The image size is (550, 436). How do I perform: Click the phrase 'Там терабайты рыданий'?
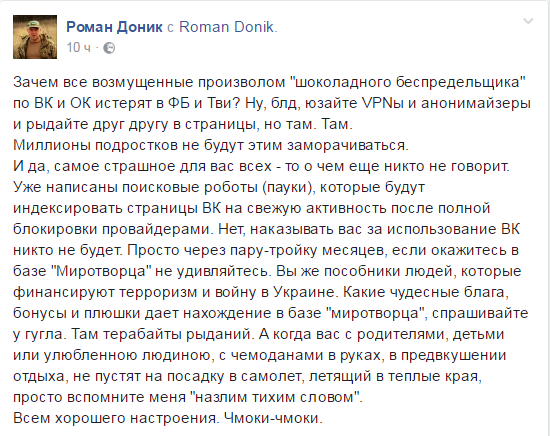(x=162, y=334)
